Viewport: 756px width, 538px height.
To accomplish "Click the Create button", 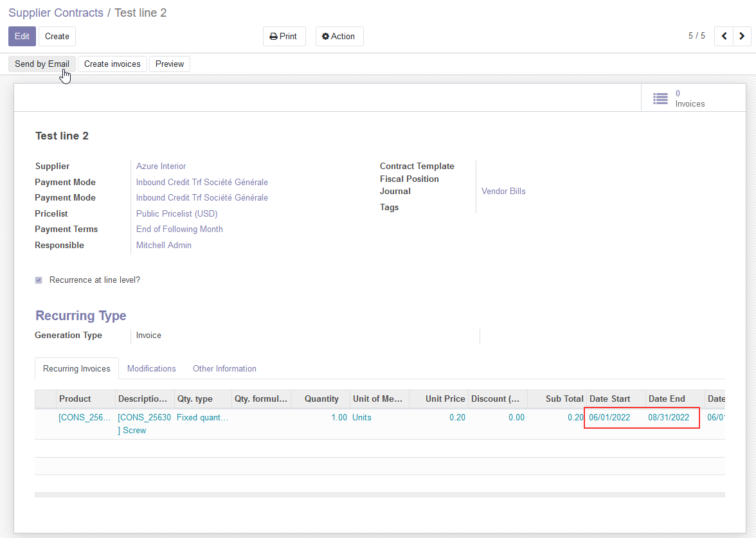I will point(57,36).
